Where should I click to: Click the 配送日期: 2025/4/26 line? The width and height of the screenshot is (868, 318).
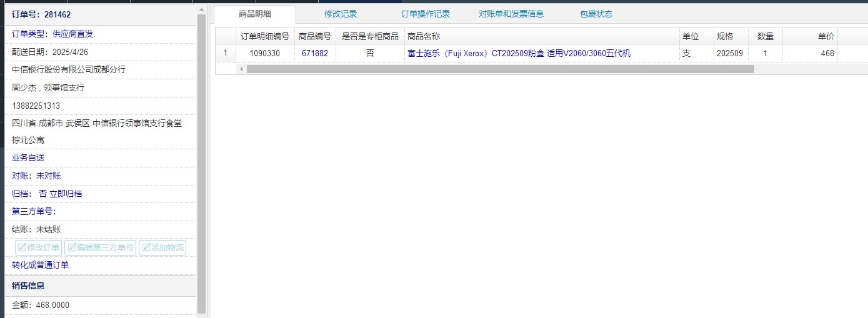click(50, 52)
